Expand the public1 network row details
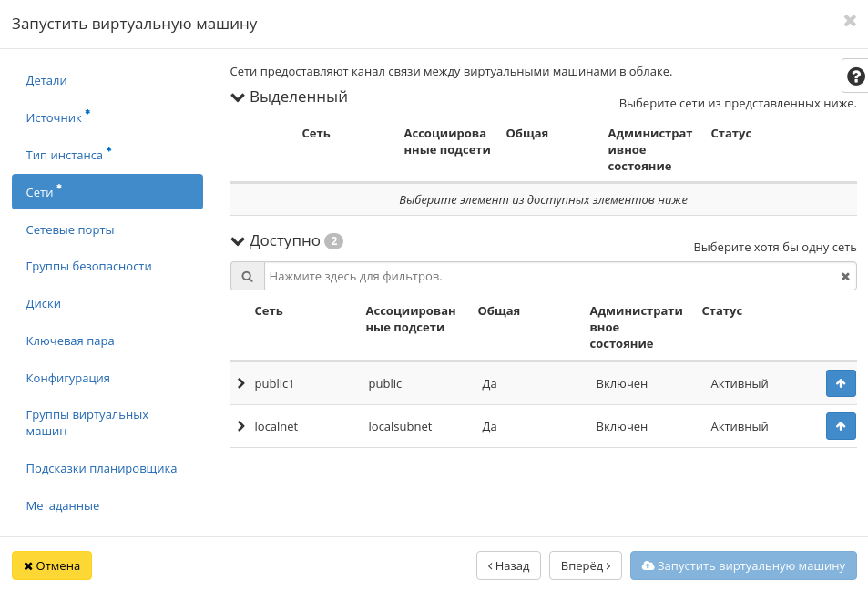 (x=241, y=383)
